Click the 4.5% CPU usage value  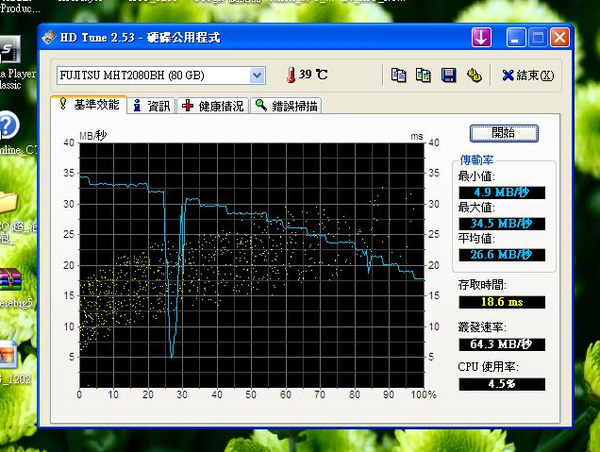502,384
